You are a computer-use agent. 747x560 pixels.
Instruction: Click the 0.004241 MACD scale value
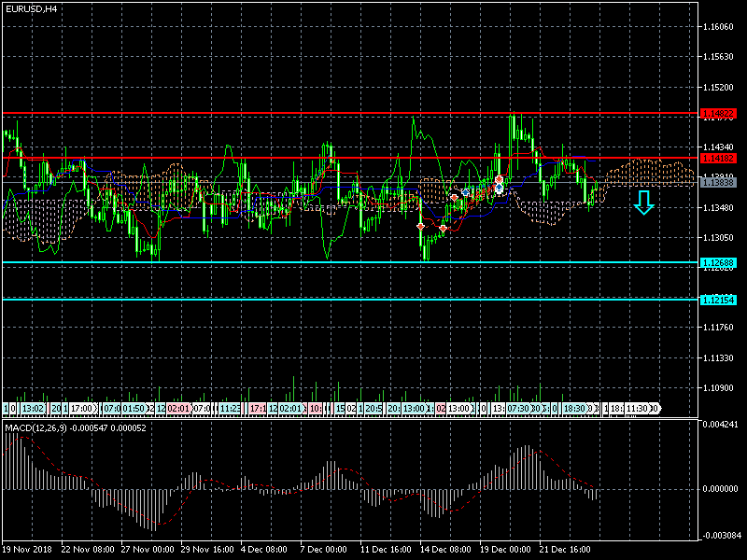pyautogui.click(x=720, y=425)
